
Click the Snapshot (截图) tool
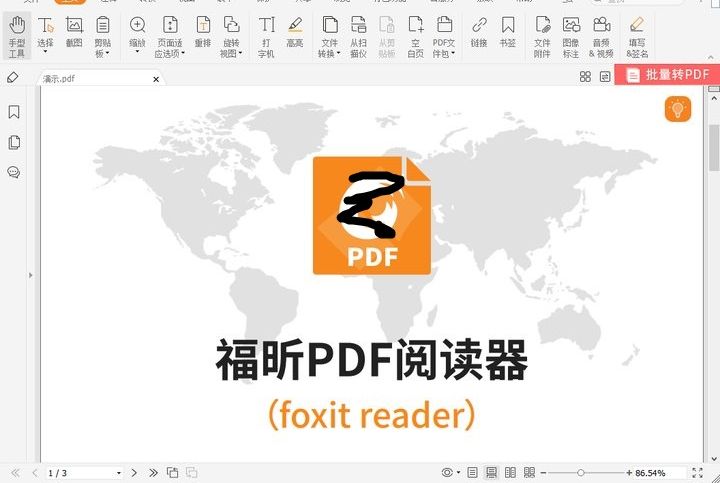pos(74,32)
